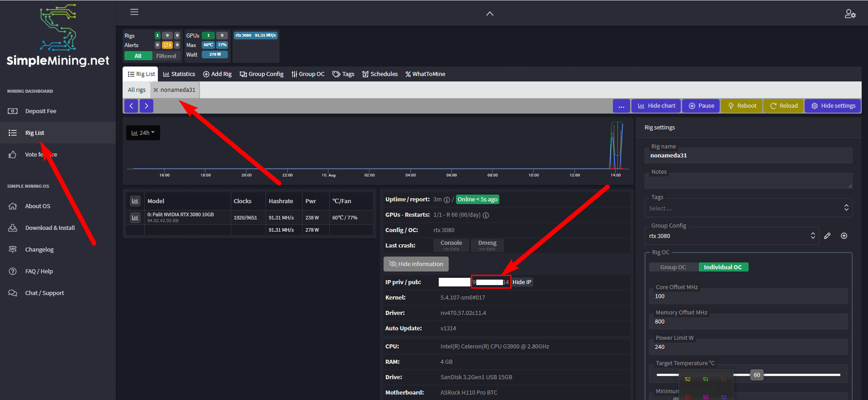Go to the next rig arrow

(146, 106)
